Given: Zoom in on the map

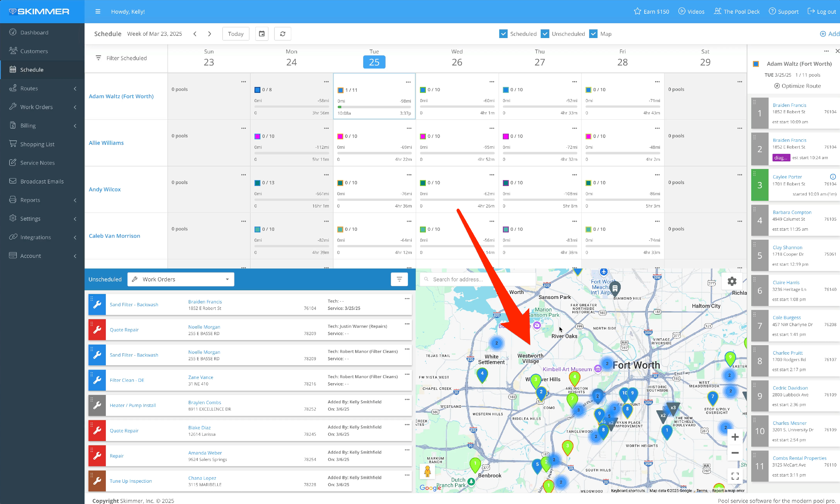Looking at the screenshot, I should click(x=735, y=437).
